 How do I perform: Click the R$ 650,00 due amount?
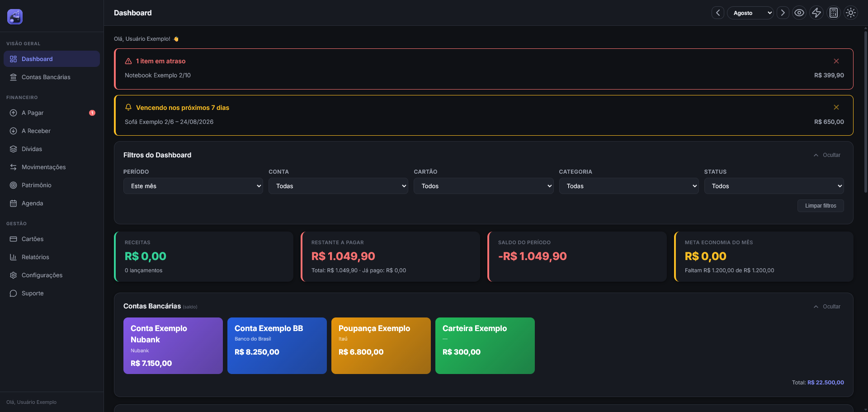[x=829, y=122]
